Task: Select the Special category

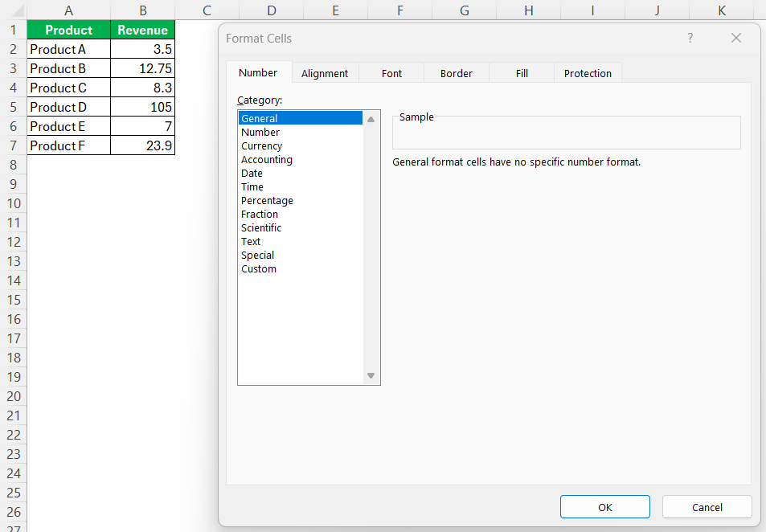Action: [x=301, y=255]
